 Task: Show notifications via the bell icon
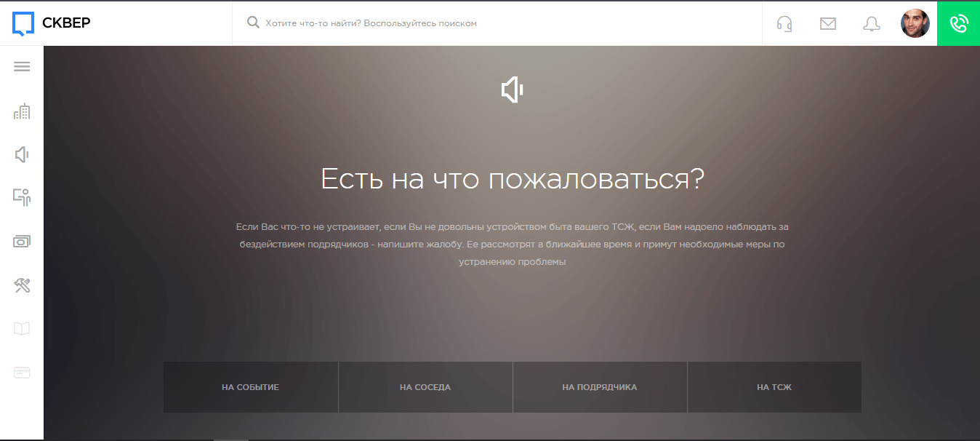pyautogui.click(x=871, y=23)
